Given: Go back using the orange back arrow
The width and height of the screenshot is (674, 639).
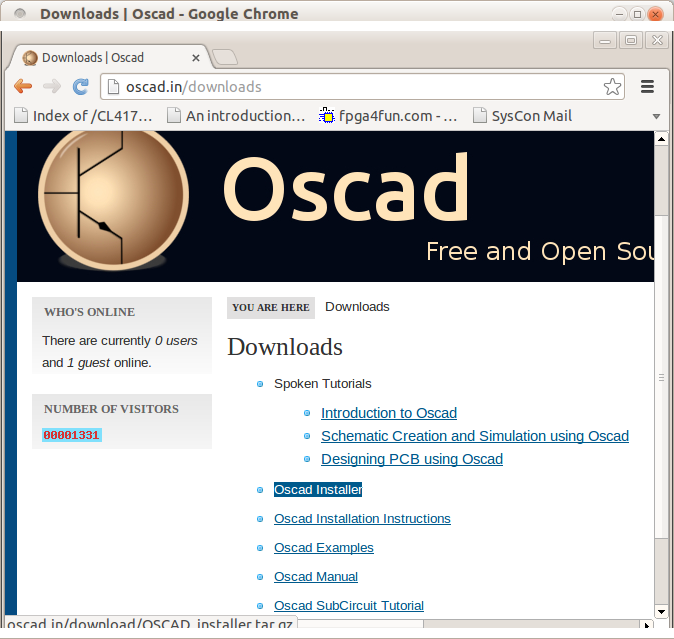Looking at the screenshot, I should pos(23,86).
